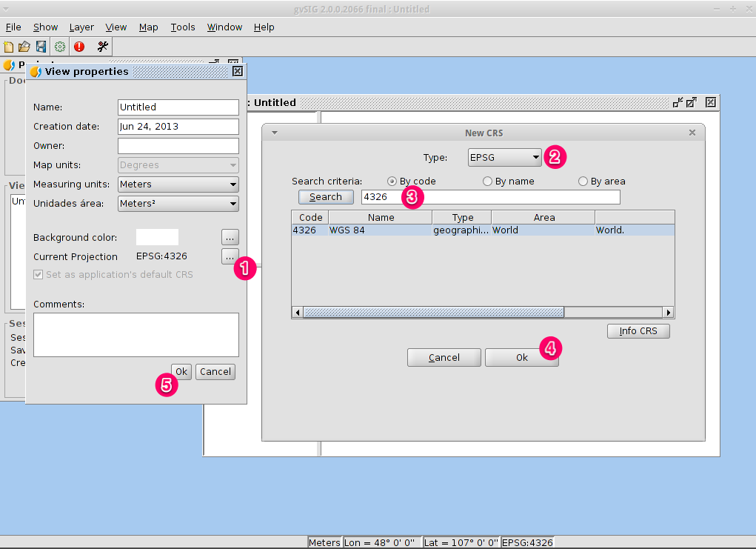
Task: Restore the Untitled view window
Action: pyautogui.click(x=678, y=102)
